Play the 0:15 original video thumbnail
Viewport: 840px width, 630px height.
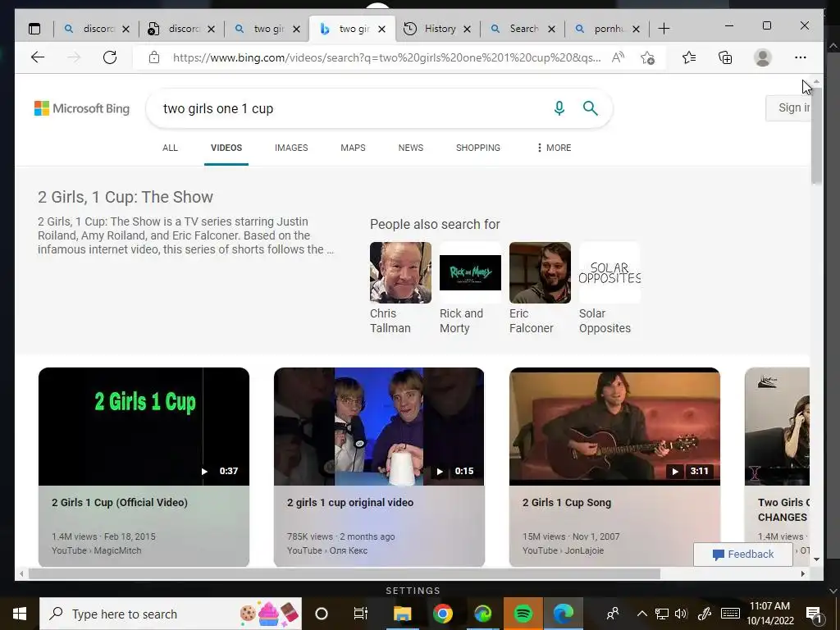pos(379,427)
